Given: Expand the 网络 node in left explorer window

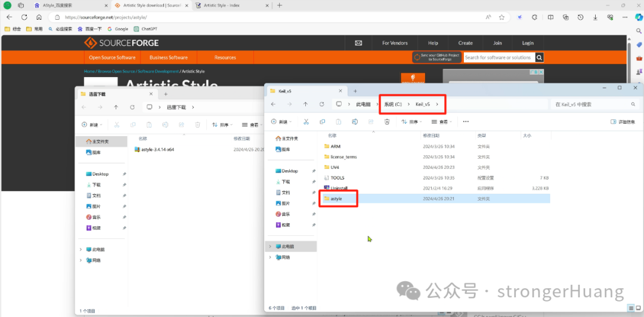Looking at the screenshot, I should tap(80, 260).
